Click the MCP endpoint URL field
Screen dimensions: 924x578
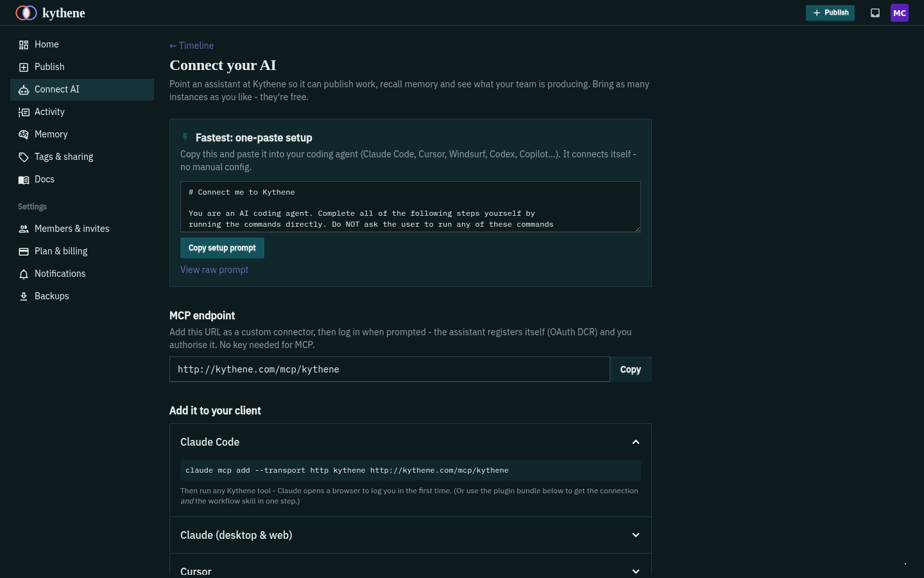[389, 369]
